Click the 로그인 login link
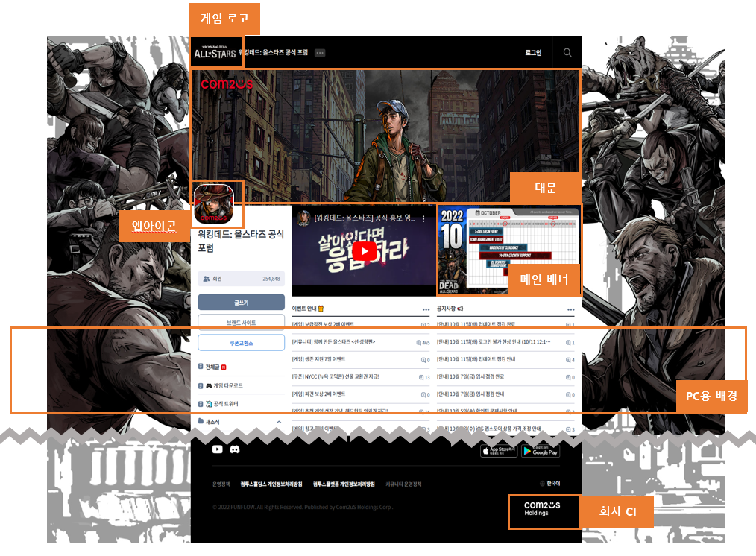 [x=533, y=52]
